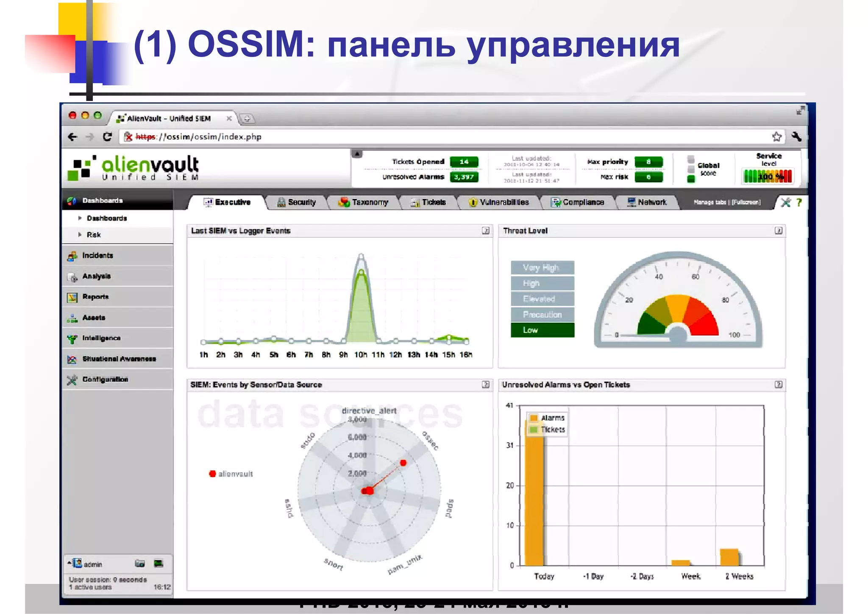
Task: Open help for Unresolved Alarms vs Open Tickets
Action: (779, 385)
